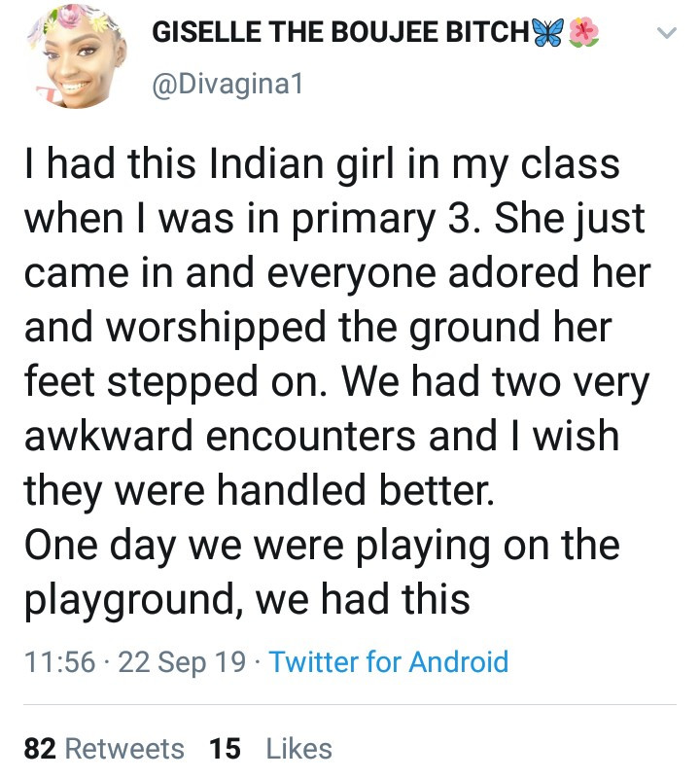View the 82 Retweets list
The height and width of the screenshot is (779, 700).
104,749
